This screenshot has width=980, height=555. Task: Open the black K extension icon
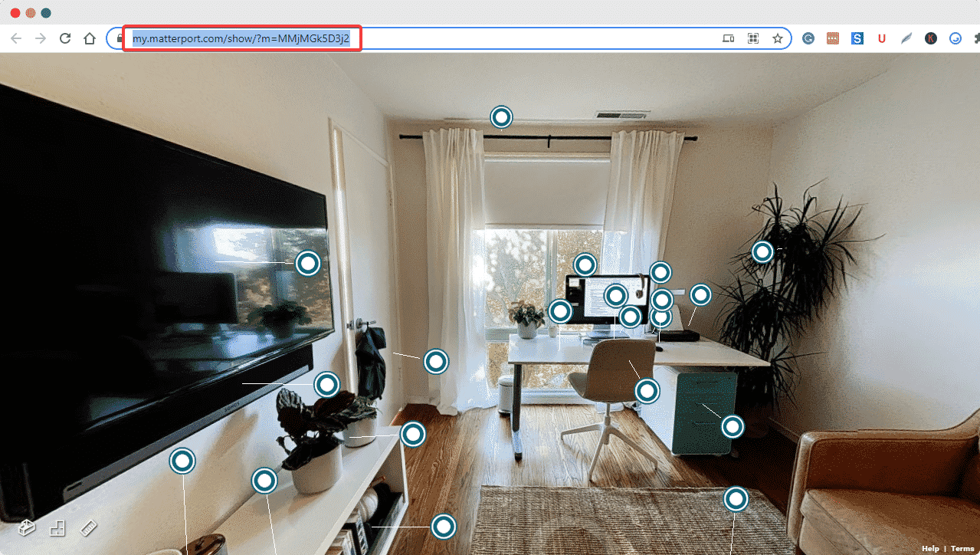930,38
